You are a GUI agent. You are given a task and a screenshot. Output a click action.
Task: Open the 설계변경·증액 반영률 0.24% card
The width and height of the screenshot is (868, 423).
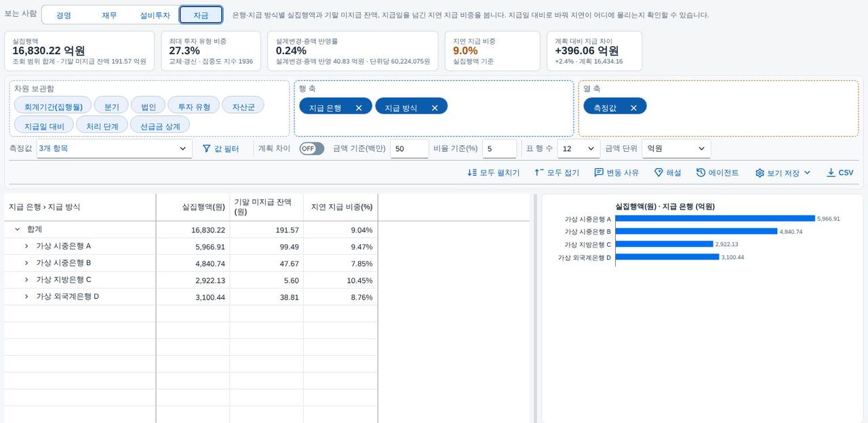click(353, 51)
